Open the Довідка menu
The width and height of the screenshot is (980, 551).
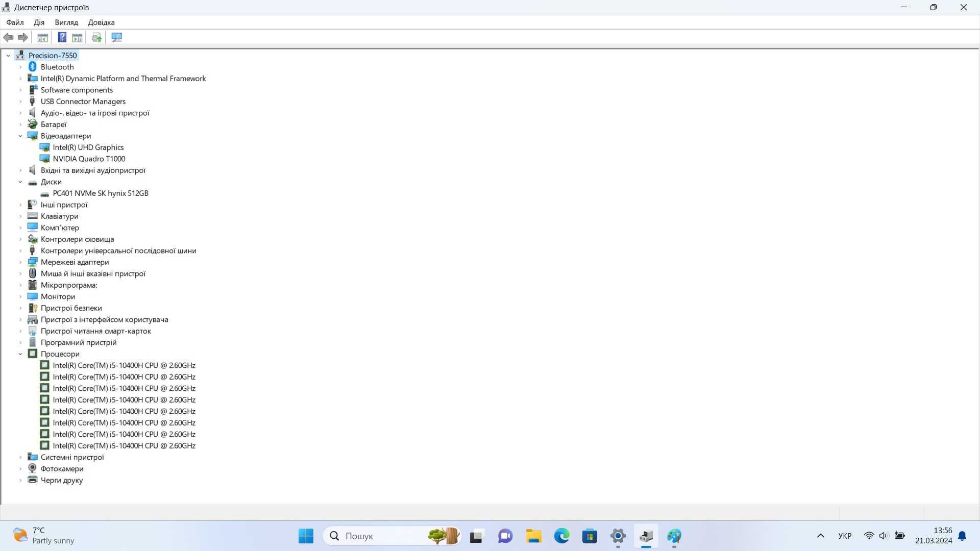tap(101, 22)
